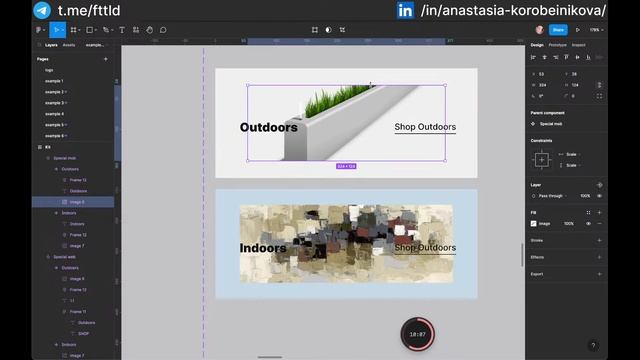Viewport: 640px width, 360px height.
Task: Remove the image fill with minus
Action: click(x=599, y=224)
